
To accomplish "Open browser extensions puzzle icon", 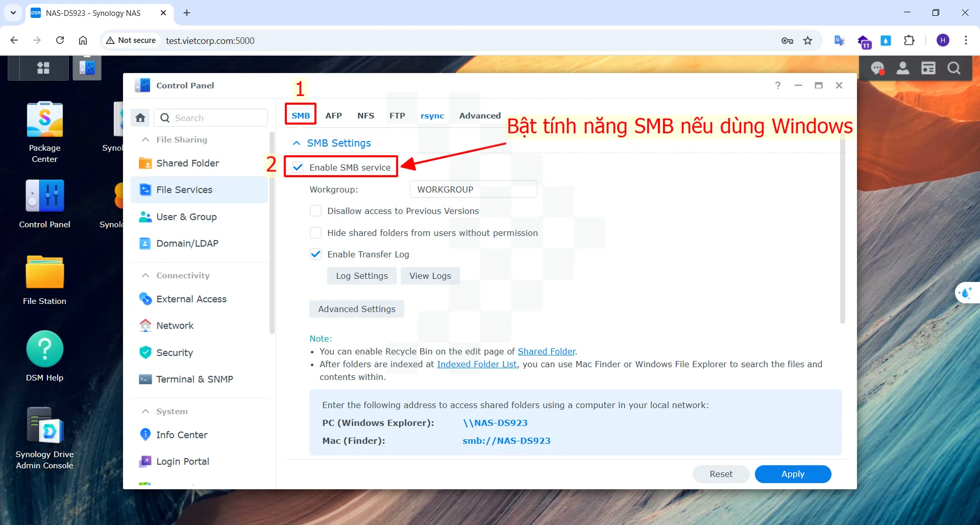I will [909, 40].
